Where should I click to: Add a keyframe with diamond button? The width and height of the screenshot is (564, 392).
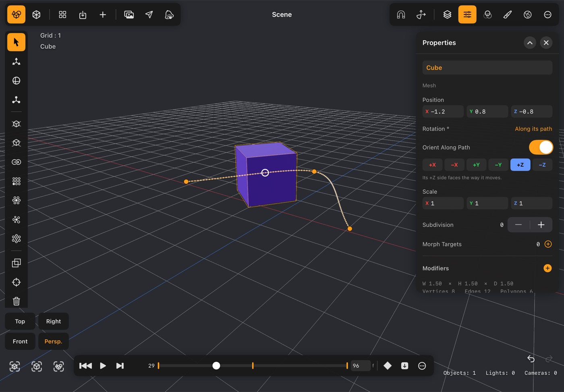click(x=388, y=366)
